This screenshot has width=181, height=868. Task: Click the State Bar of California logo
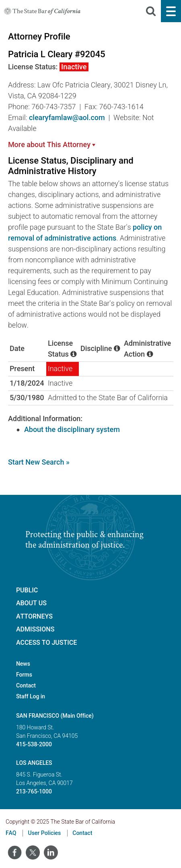[42, 11]
